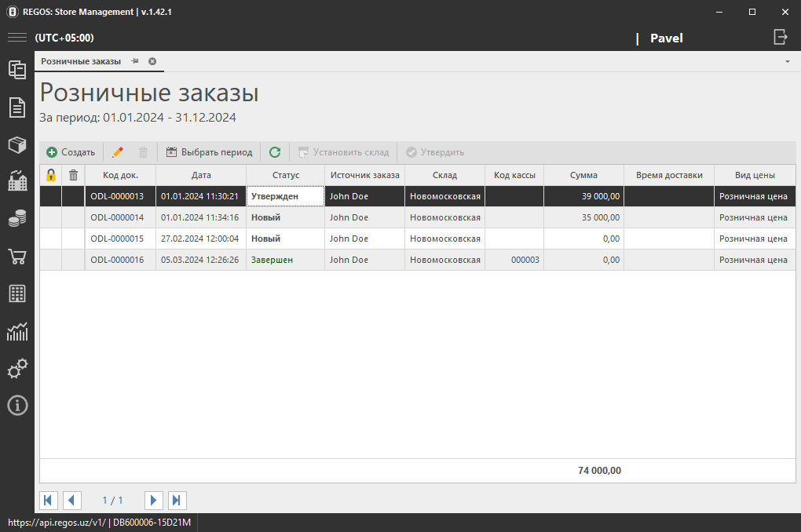The image size is (801, 532).
Task: Open the settings gears sidebar icon
Action: (x=17, y=368)
